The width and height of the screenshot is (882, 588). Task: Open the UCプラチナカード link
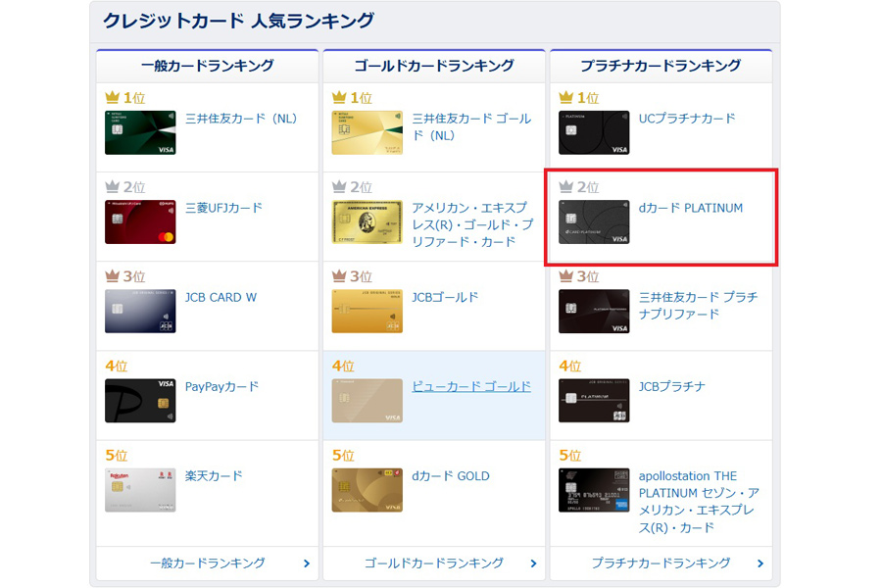[687, 119]
